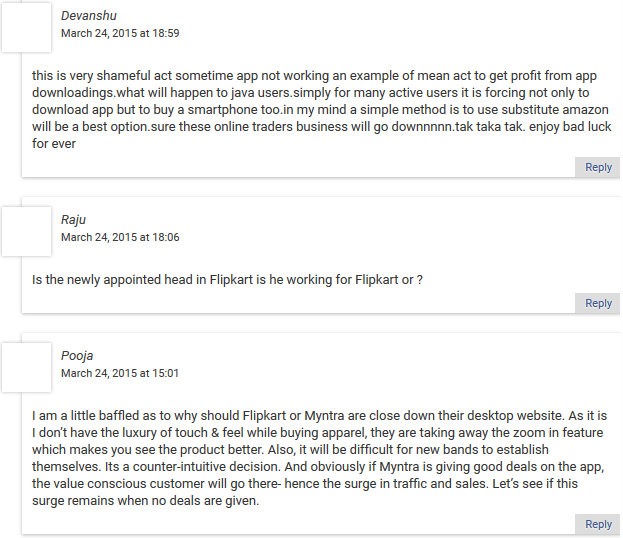Image resolution: width=623 pixels, height=538 pixels.
Task: Reply to Devanshu's comment
Action: pyautogui.click(x=598, y=167)
